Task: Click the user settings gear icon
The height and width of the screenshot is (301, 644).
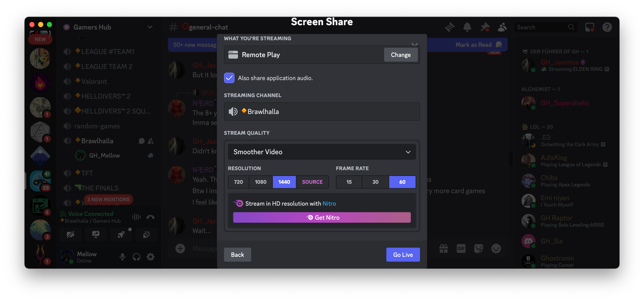Action: coord(150,257)
